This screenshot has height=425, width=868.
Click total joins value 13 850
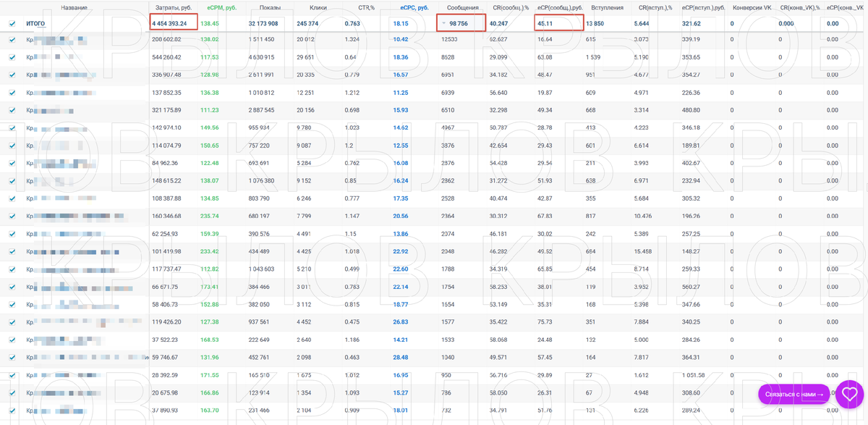pos(595,23)
